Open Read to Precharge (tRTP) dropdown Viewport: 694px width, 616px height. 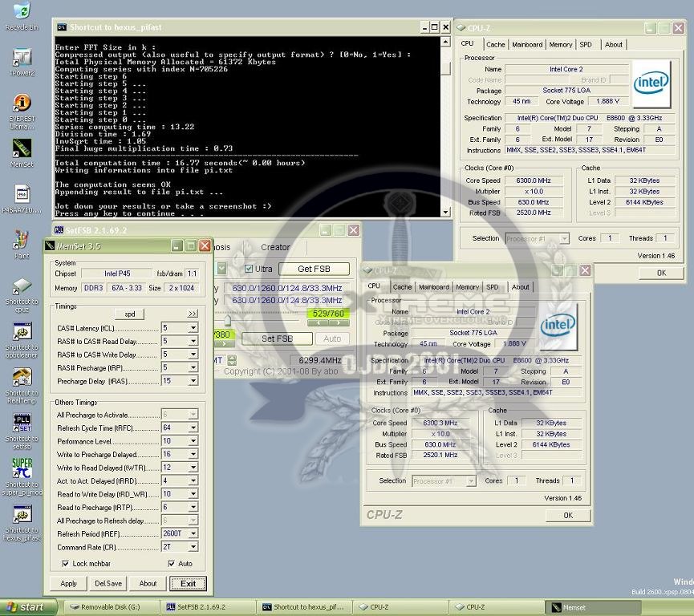[x=193, y=507]
